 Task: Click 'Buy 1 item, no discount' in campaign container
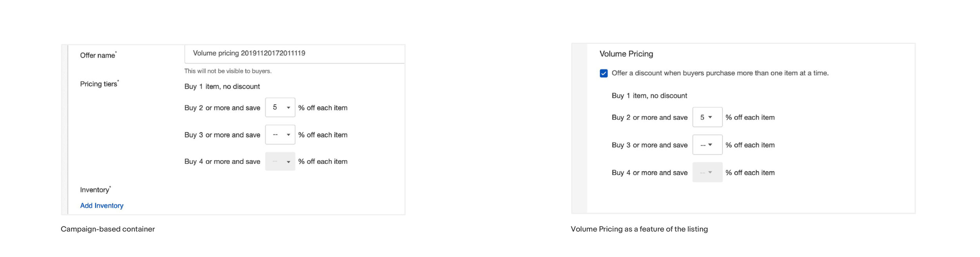pyautogui.click(x=222, y=87)
